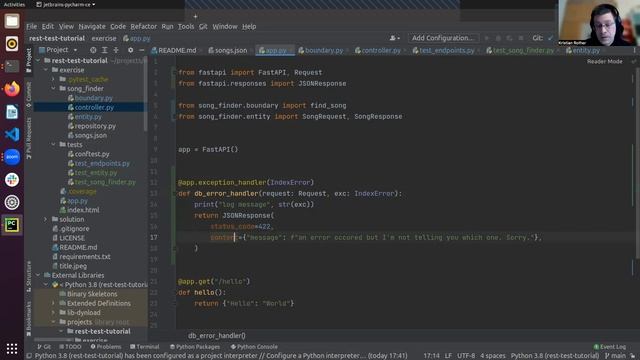This screenshot has height=360, width=640.
Task: Open Zoom from the Ubuntu dock
Action: [12, 157]
